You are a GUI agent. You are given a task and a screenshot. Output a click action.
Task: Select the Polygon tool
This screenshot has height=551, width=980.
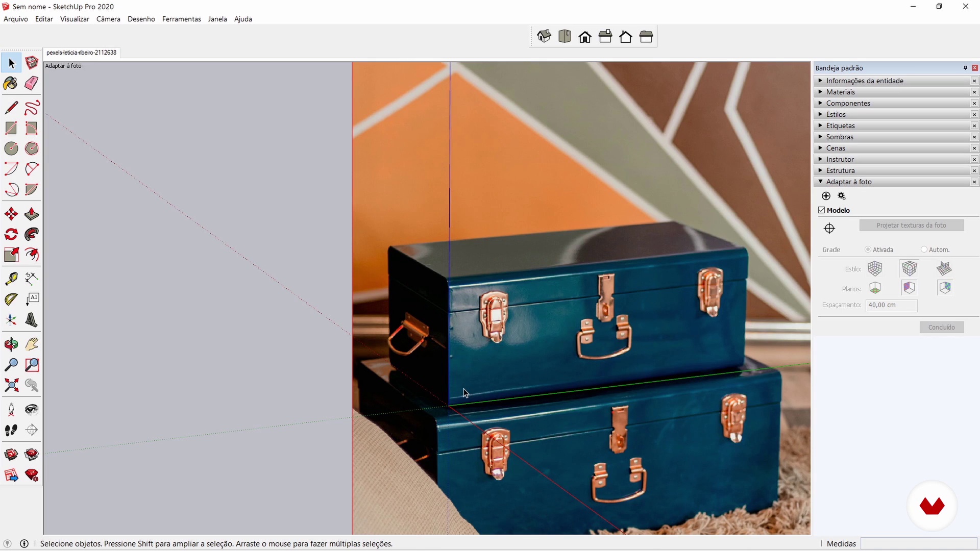[32, 148]
